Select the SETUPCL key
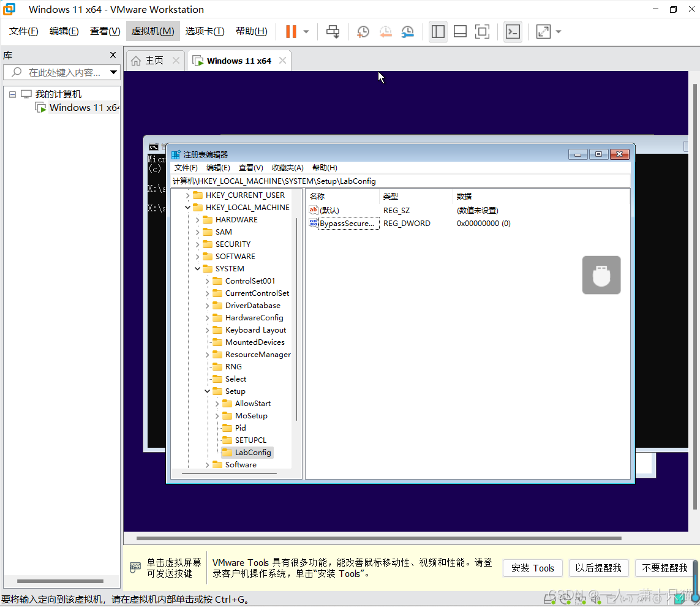This screenshot has width=700, height=607. pos(250,440)
